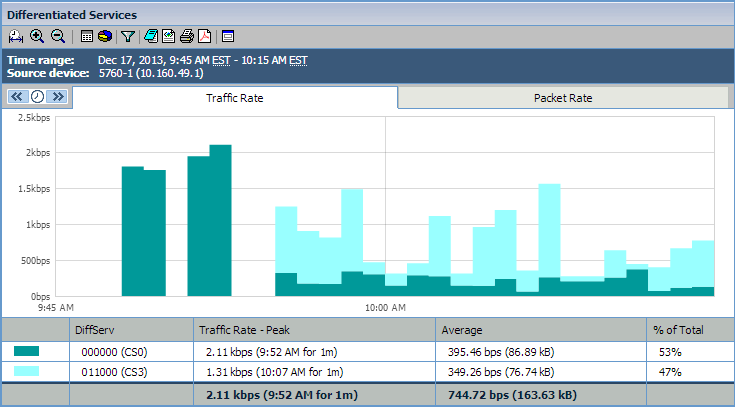
Task: Click the light cyan CS3 color swatch
Action: 27,372
